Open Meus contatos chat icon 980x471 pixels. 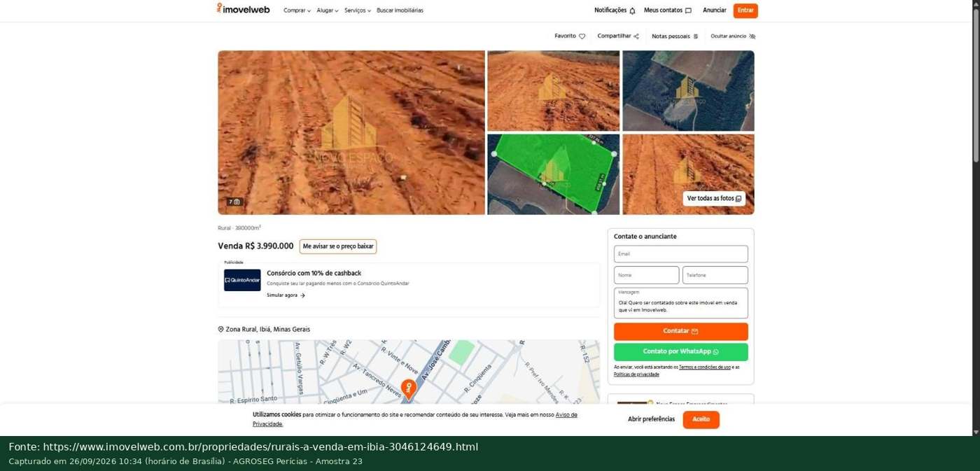[x=688, y=10]
